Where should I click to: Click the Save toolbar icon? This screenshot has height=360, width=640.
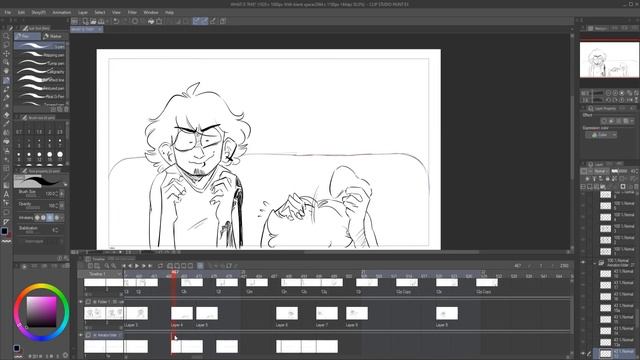point(101,21)
